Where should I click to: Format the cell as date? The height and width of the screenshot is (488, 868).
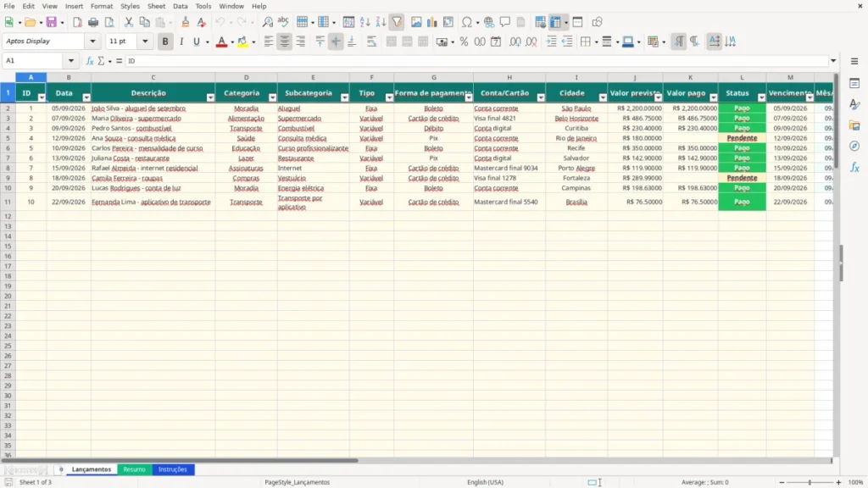click(x=496, y=42)
